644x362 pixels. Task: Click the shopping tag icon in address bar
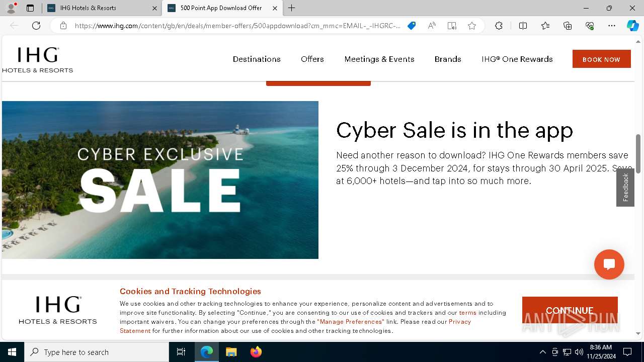(412, 26)
